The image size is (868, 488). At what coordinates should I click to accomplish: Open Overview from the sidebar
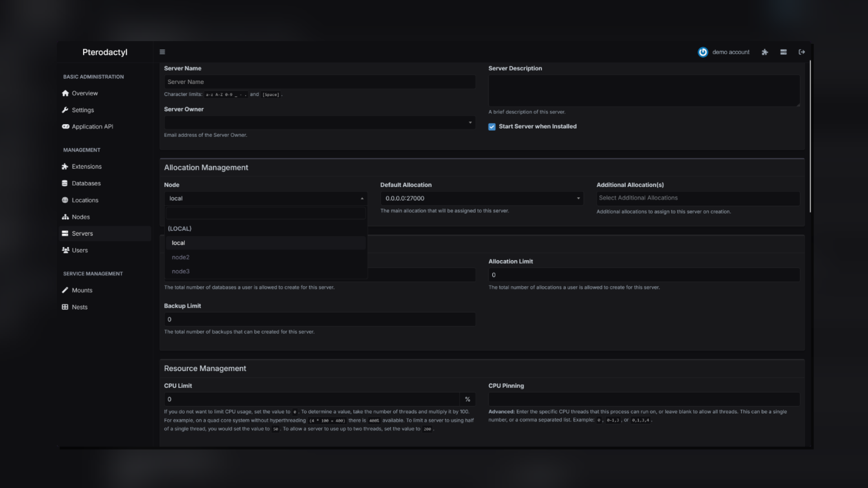pos(85,93)
